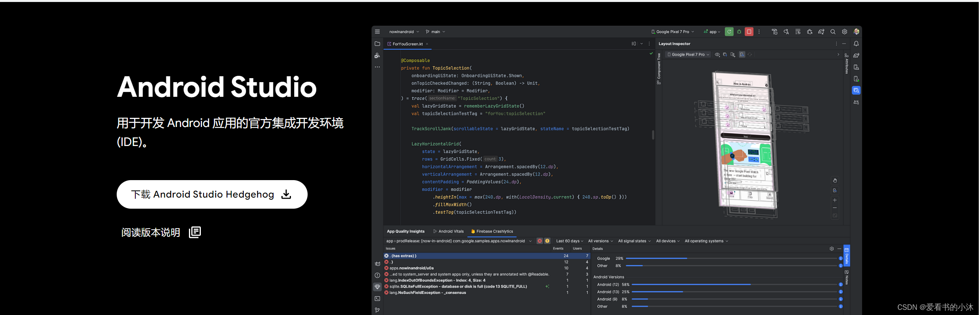Viewport: 980px width, 315px height.
Task: Open the All devices filter dropdown
Action: click(668, 241)
